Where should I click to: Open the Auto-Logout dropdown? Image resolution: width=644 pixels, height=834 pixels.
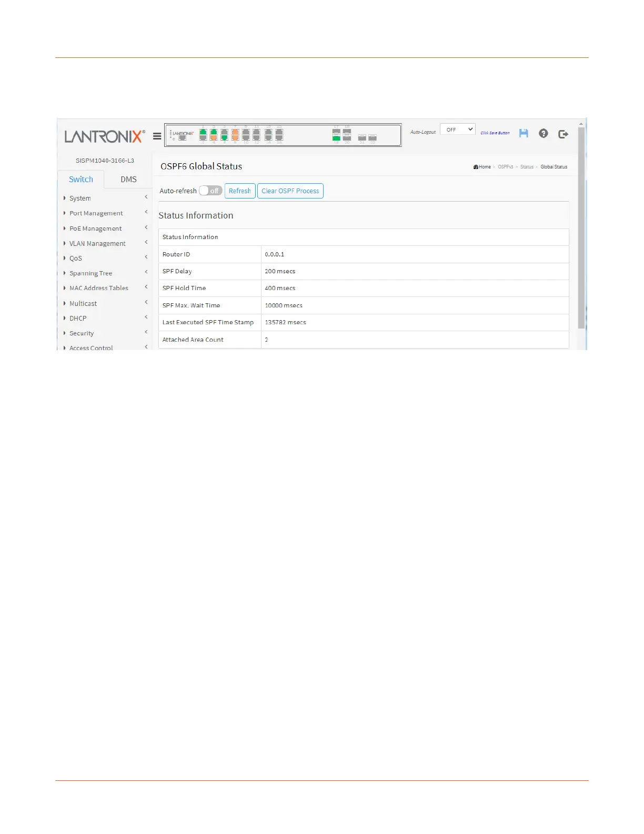click(458, 130)
